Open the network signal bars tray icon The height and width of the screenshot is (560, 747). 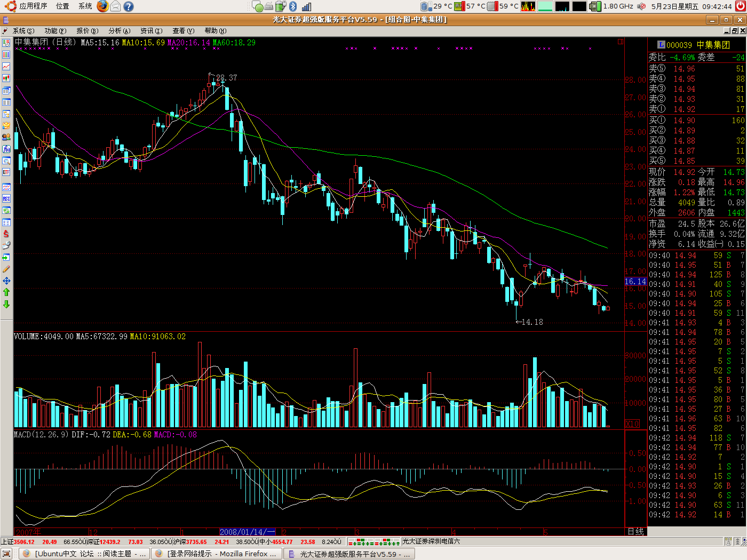click(306, 6)
